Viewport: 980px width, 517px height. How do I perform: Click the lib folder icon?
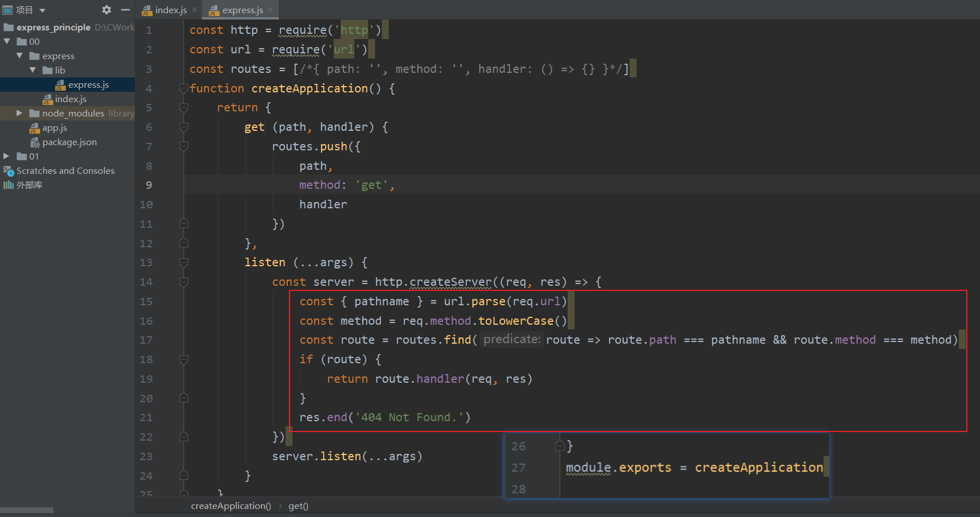[48, 70]
